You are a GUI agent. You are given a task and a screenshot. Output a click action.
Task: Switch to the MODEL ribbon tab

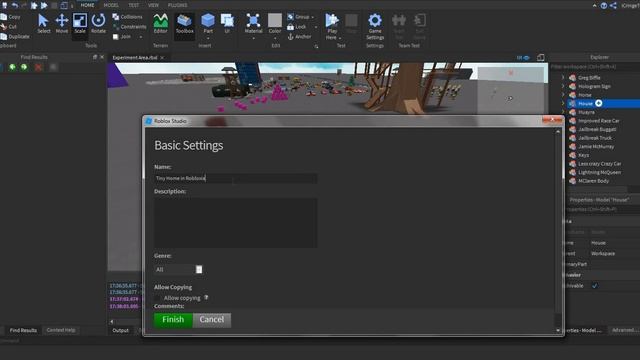pos(111,5)
